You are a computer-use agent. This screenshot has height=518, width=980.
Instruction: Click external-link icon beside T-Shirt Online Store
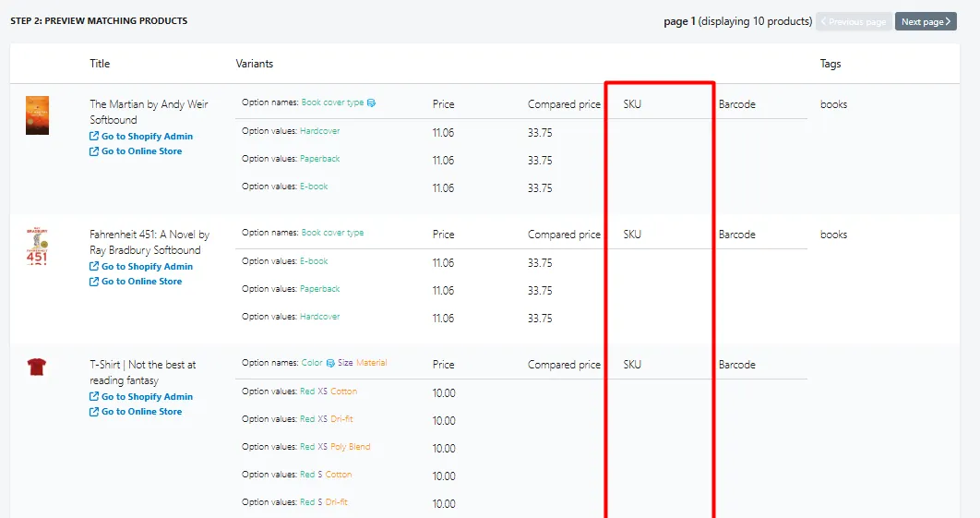pyautogui.click(x=94, y=411)
